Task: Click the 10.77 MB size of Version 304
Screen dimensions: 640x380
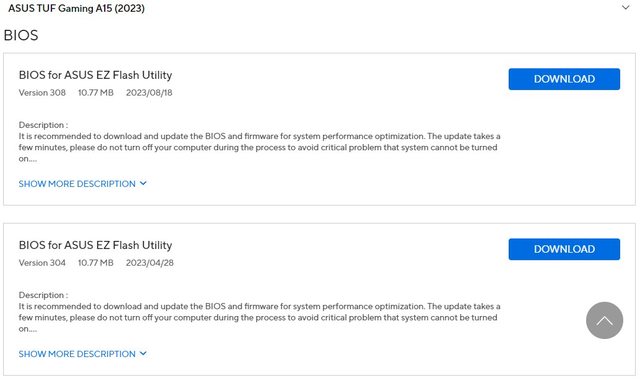Action: (x=96, y=263)
